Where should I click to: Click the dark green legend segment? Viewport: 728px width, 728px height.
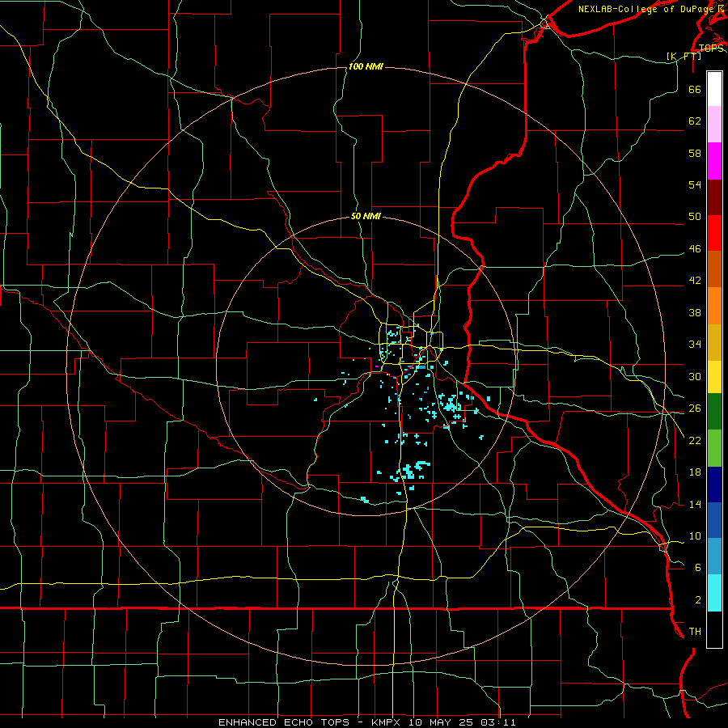[x=714, y=412]
